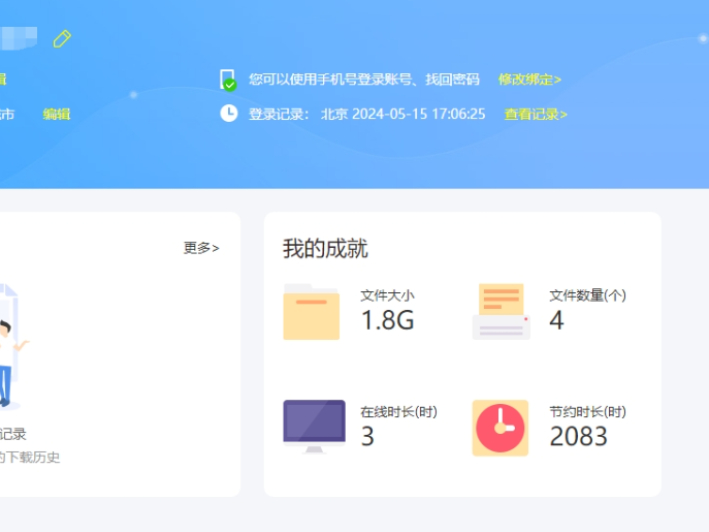Click the login record text 北京 2024-05-15 17:06:25
This screenshot has height=532, width=709.
[x=403, y=114]
